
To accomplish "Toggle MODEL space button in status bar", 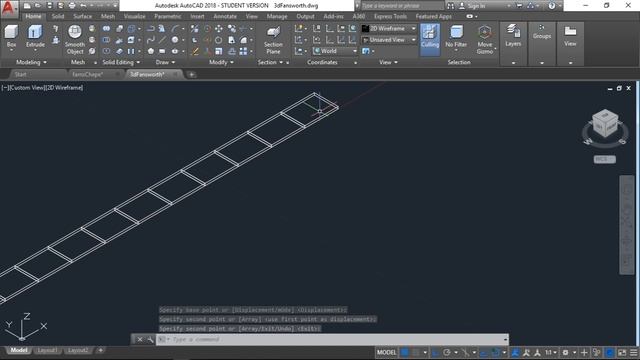I will (386, 352).
